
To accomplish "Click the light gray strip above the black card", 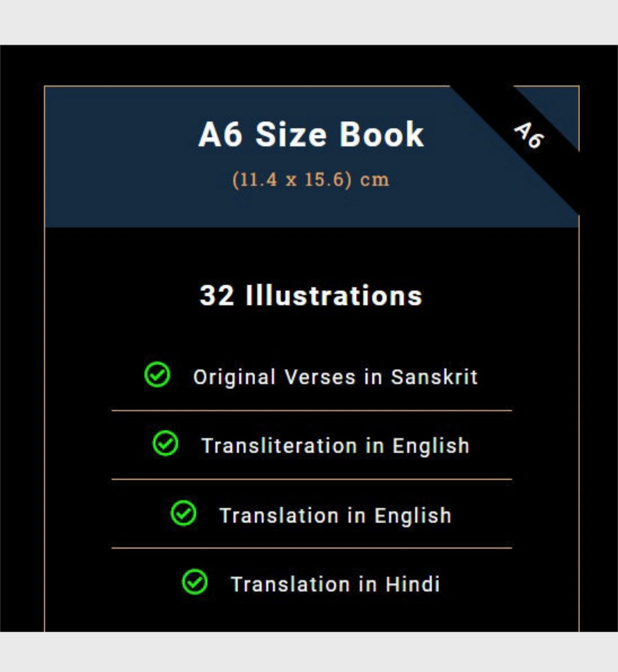I will point(309,22).
